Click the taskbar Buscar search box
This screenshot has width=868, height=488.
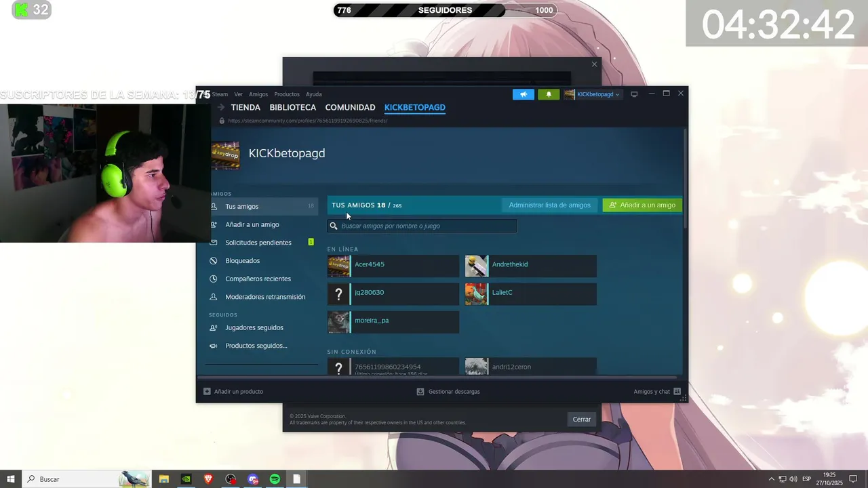click(x=87, y=479)
